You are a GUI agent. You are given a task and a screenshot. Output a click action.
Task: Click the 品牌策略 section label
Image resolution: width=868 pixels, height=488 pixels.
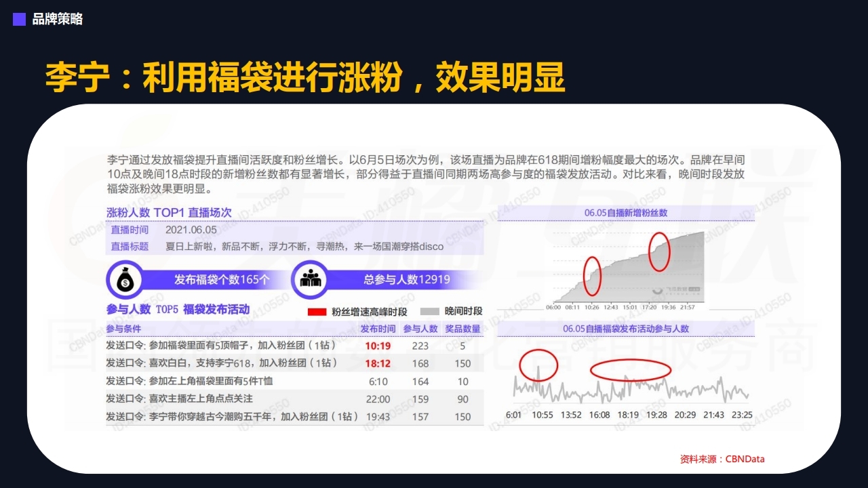[58, 20]
